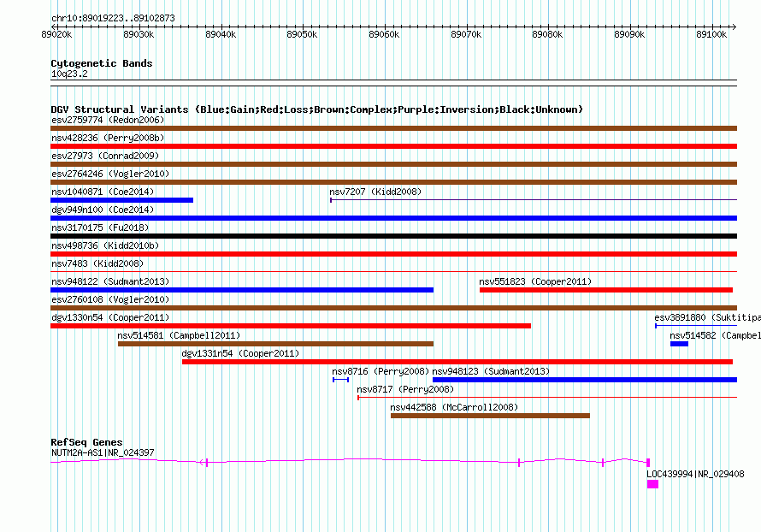Click the 89080k ruler position label
Image resolution: width=761 pixels, height=532 pixels.
click(547, 34)
